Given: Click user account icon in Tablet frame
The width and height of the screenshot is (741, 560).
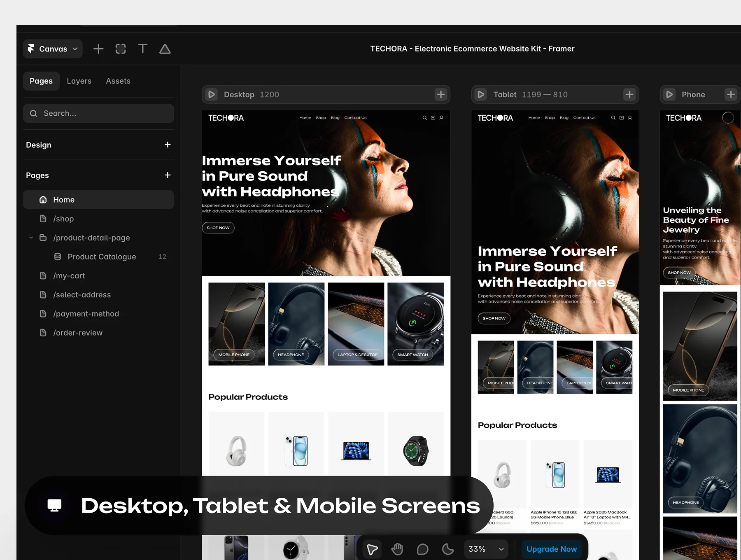Looking at the screenshot, I should coord(630,118).
